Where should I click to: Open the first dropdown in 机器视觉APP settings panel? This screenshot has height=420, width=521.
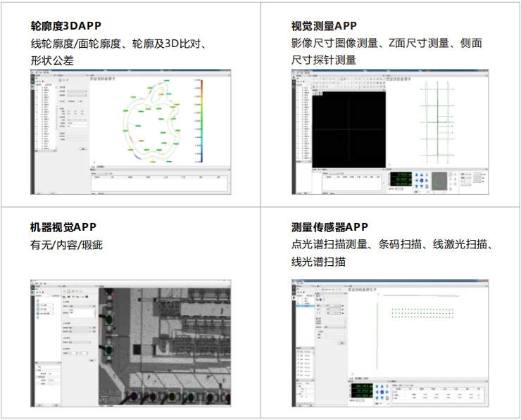coord(80,306)
